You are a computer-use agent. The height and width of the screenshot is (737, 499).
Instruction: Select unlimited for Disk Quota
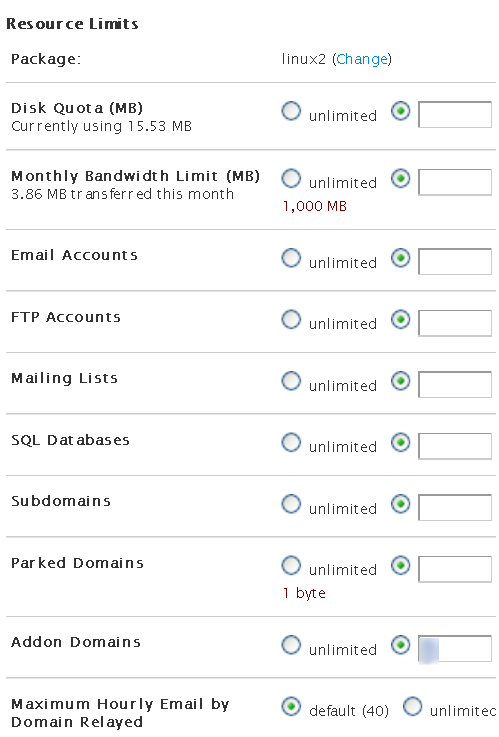click(x=291, y=111)
